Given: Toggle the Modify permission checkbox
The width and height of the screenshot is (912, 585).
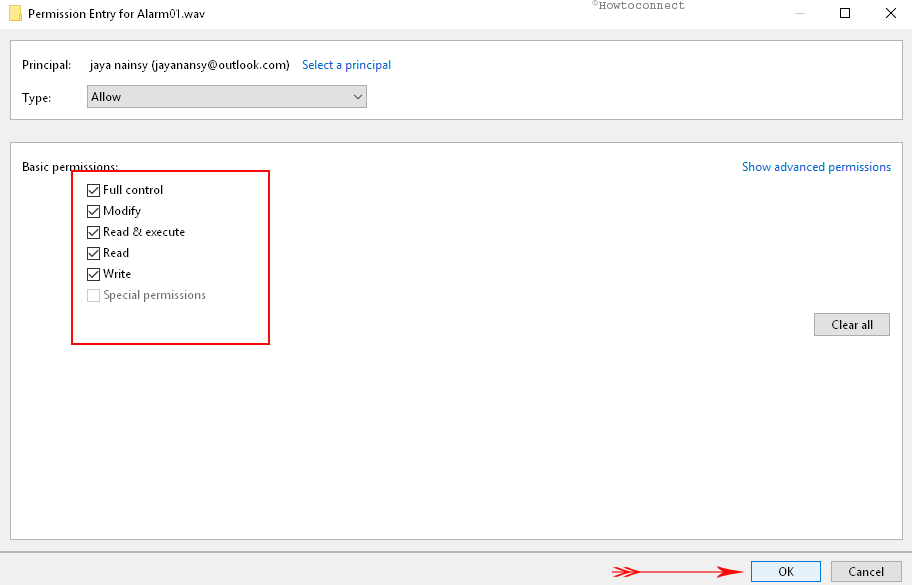Looking at the screenshot, I should tap(93, 211).
